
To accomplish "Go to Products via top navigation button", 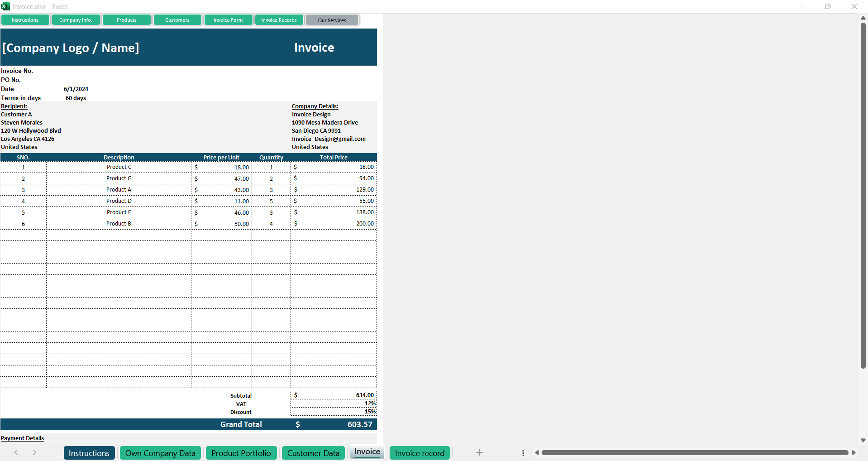I will 126,20.
